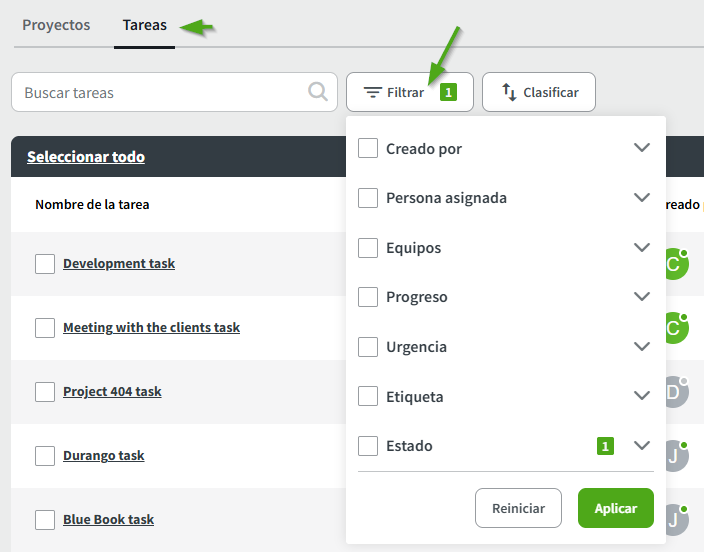The width and height of the screenshot is (704, 552).
Task: Click the Meeting with the clients avatar
Action: tap(675, 328)
